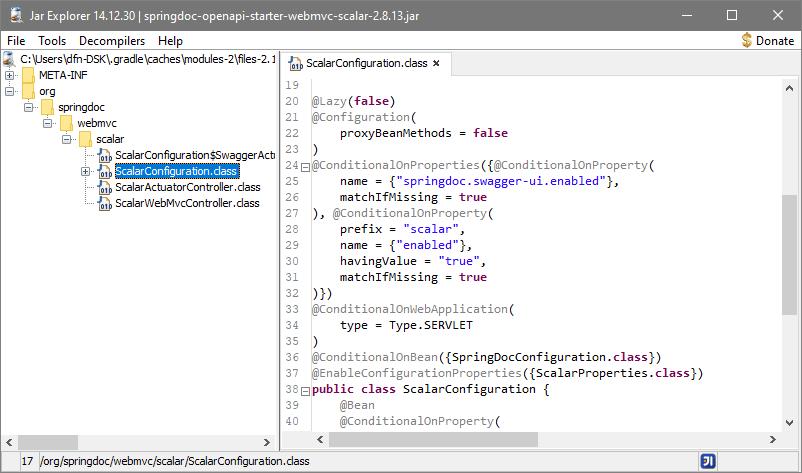Image resolution: width=802 pixels, height=473 pixels.
Task: Open the Help menu
Action: pyautogui.click(x=170, y=41)
